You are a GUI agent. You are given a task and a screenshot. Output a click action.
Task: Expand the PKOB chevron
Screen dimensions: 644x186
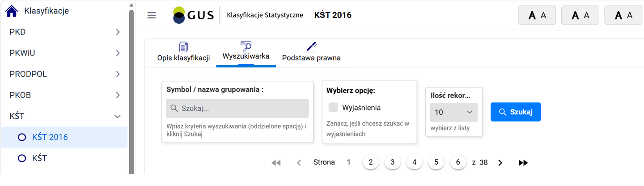point(118,95)
